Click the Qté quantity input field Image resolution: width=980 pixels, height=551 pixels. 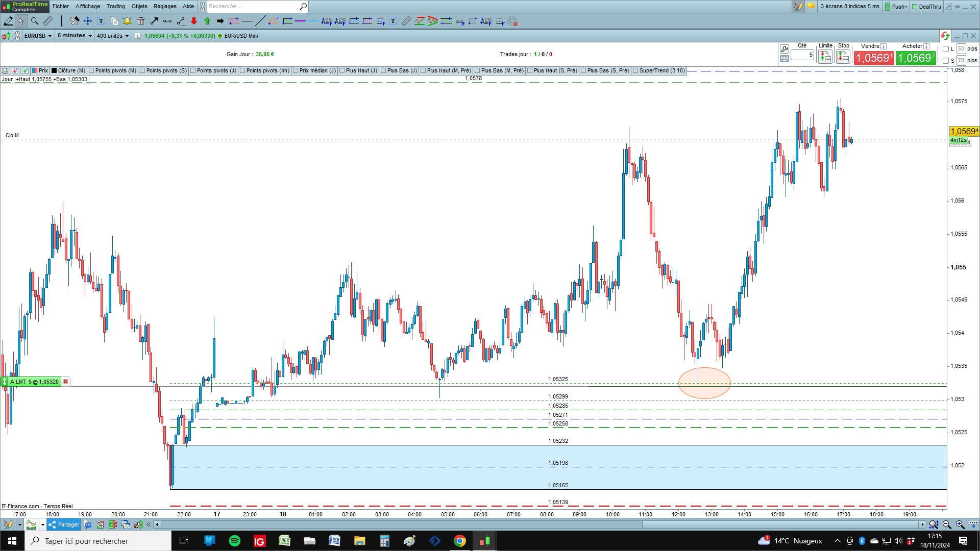(x=802, y=55)
